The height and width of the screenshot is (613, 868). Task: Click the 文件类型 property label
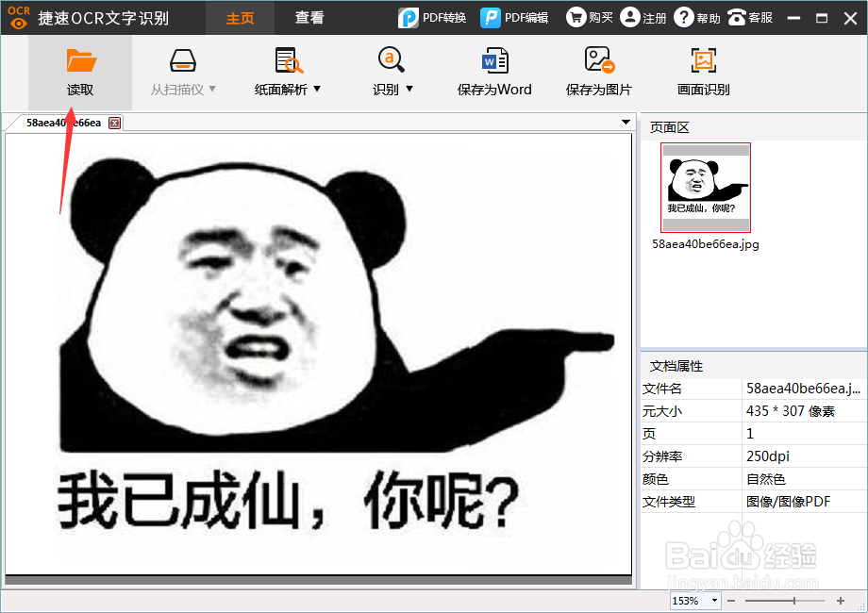click(669, 502)
